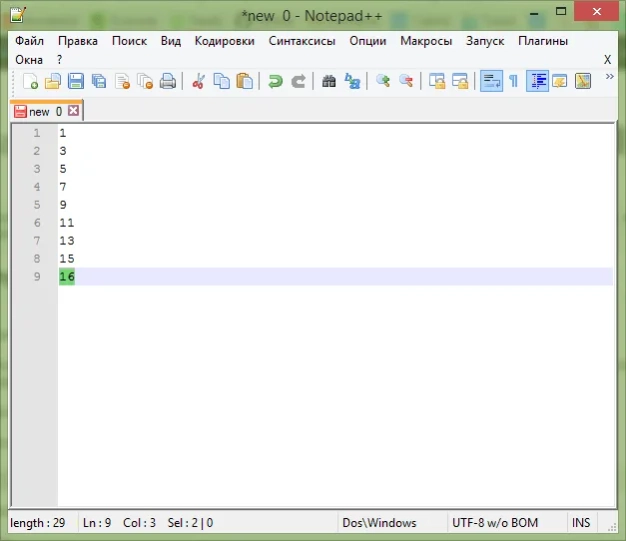The image size is (626, 541).
Task: Expand toolbar overflow chevron
Action: pos(609,77)
